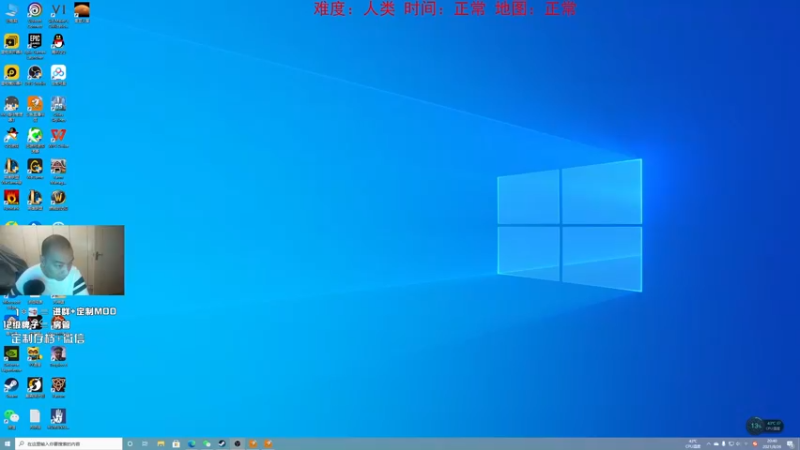The width and height of the screenshot is (800, 450).
Task: Open the anime character face shortcut
Action: [11, 108]
